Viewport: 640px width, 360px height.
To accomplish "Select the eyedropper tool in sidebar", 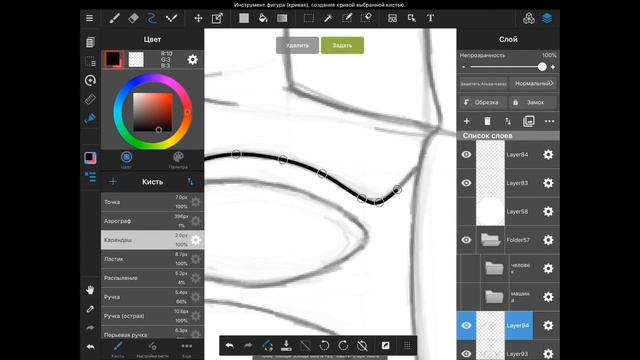I will 90,309.
